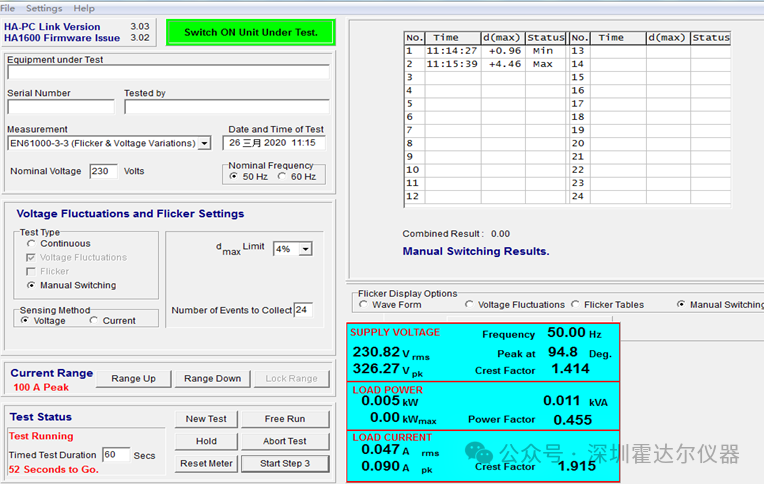Select the 60 Hz nominal frequency
This screenshot has width=764, height=484.
(x=283, y=177)
